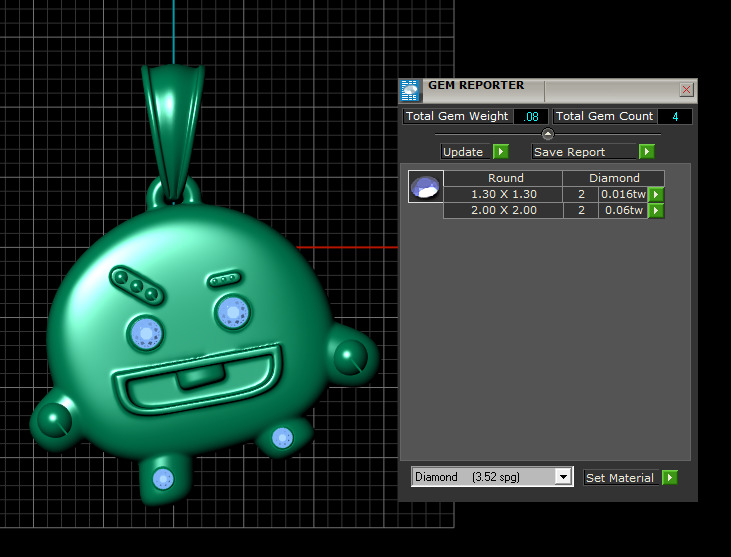Click green arrow for 2.00 X 2.00 row
Screen dimensions: 731x557
coord(656,211)
